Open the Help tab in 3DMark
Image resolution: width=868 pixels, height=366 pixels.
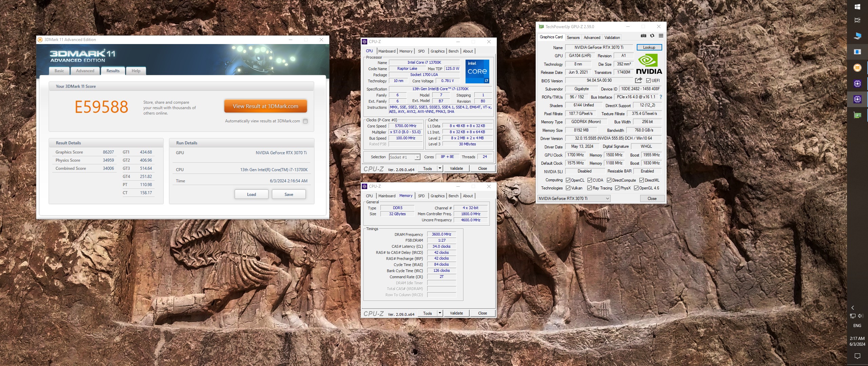click(136, 71)
